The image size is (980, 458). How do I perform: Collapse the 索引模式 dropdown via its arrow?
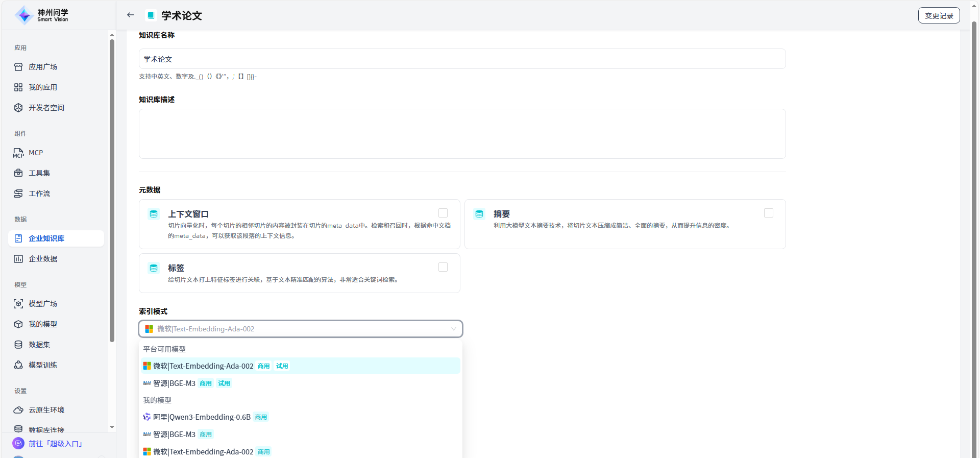click(453, 329)
